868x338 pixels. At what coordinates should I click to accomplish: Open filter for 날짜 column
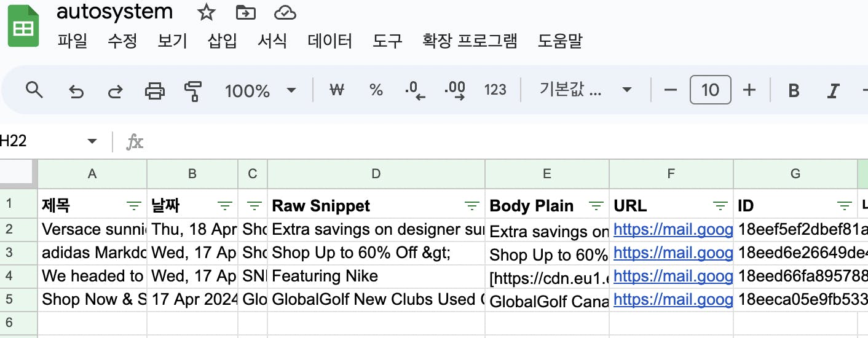click(226, 206)
